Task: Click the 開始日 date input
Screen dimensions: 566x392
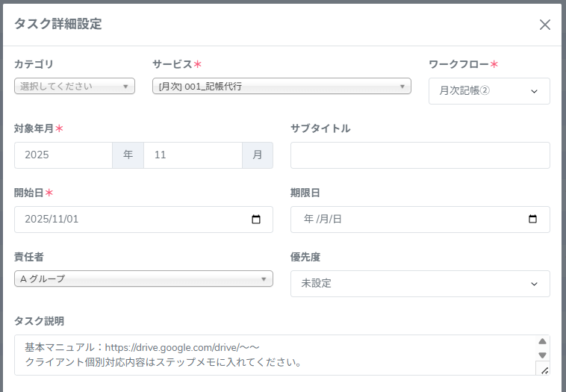Action: pyautogui.click(x=127, y=220)
